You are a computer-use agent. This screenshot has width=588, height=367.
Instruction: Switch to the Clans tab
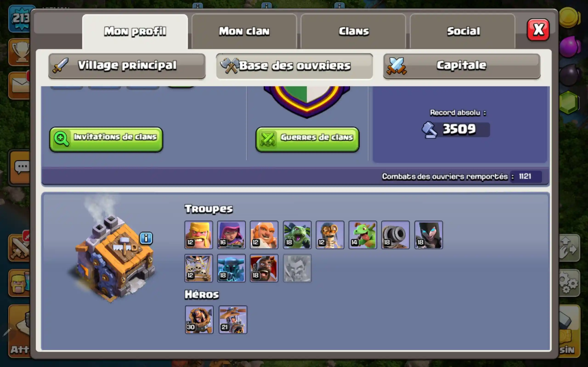pyautogui.click(x=353, y=32)
